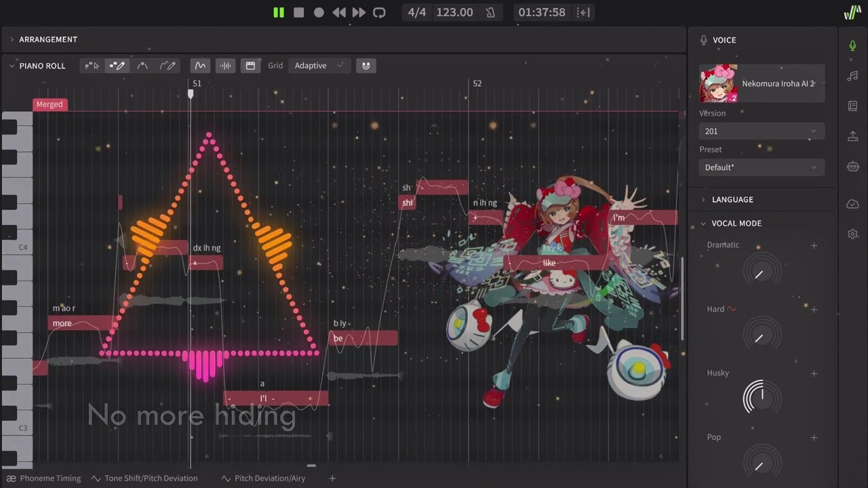Add automation for Hard mode
This screenshot has width=868, height=488.
(x=814, y=310)
